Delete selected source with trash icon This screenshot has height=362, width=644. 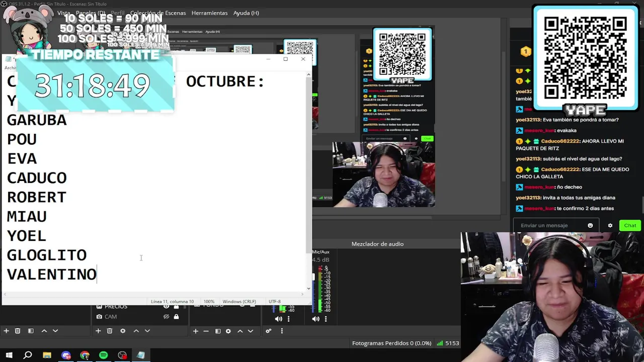tap(110, 331)
